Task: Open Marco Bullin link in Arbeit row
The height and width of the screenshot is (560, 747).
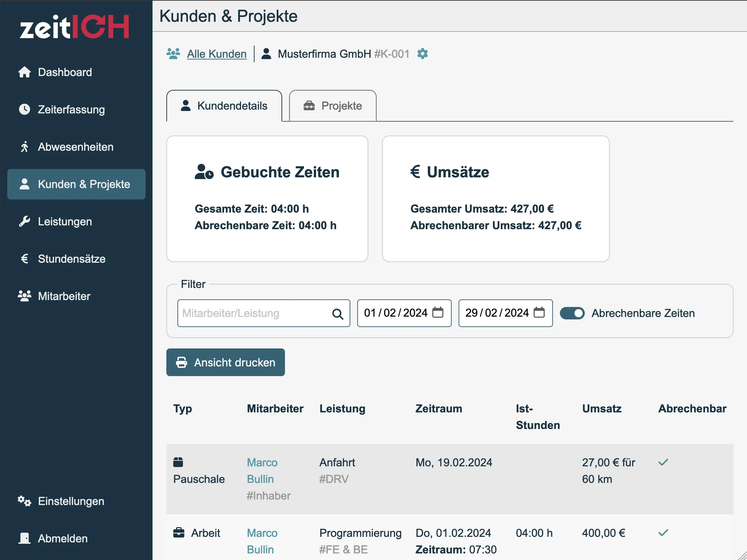Action: [262, 541]
